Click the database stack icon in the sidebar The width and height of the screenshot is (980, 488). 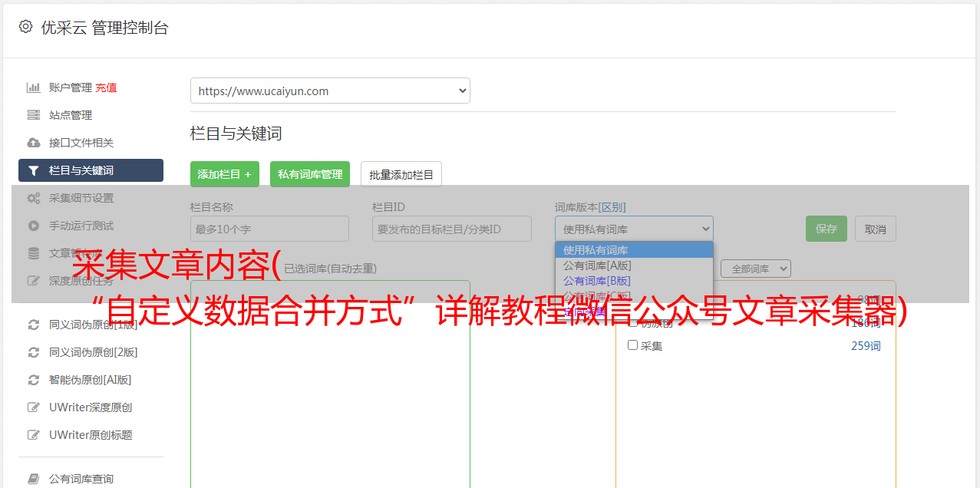pos(33,253)
